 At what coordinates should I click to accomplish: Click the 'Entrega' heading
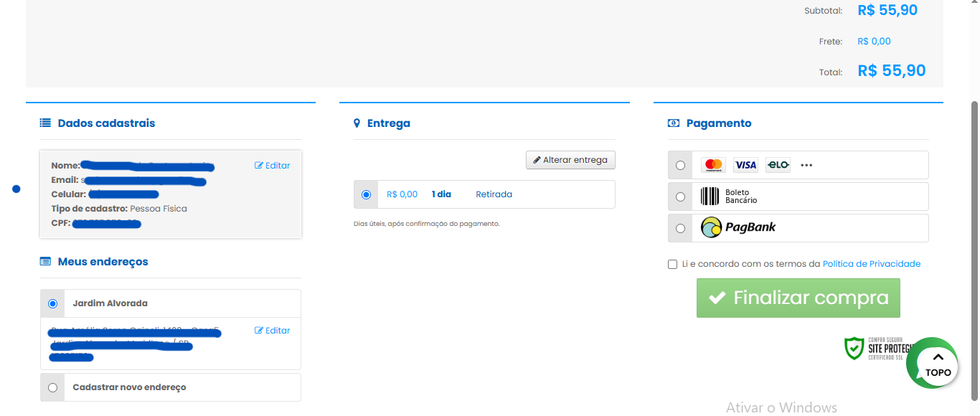coord(388,123)
